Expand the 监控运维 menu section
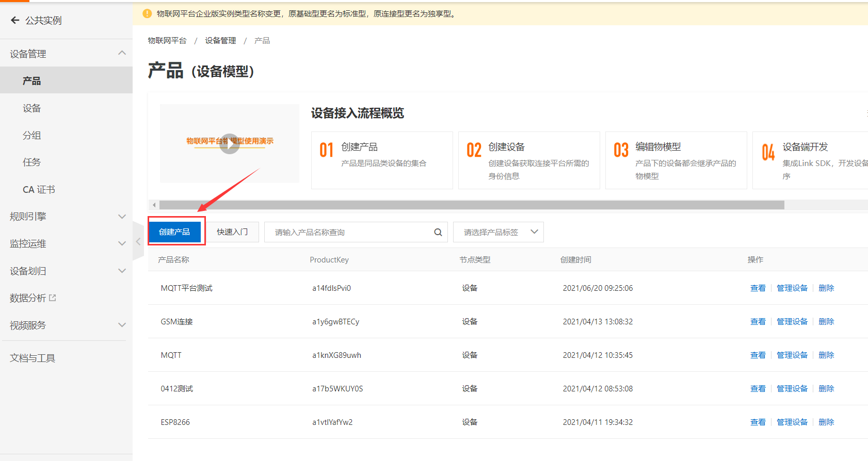Screen dimensions: 868x461 coord(122,244)
